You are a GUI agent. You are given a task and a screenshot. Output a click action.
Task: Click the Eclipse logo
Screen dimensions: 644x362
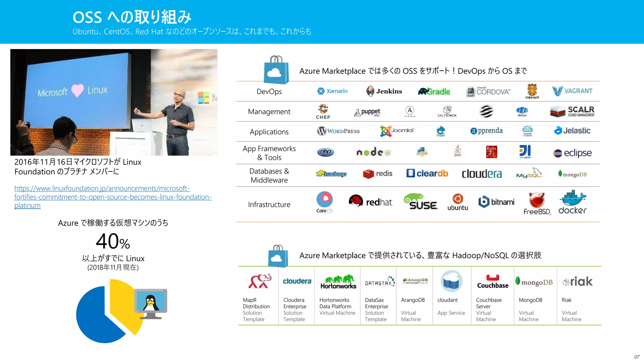(x=572, y=153)
